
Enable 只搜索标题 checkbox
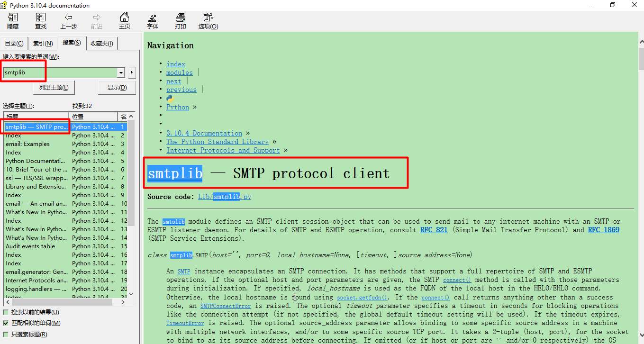6,335
